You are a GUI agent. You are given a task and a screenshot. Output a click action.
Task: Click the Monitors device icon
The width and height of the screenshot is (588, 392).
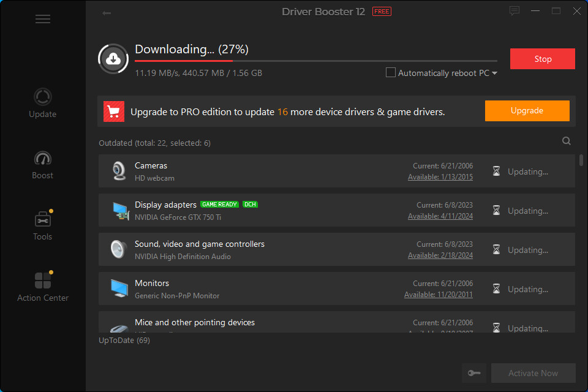pyautogui.click(x=119, y=288)
